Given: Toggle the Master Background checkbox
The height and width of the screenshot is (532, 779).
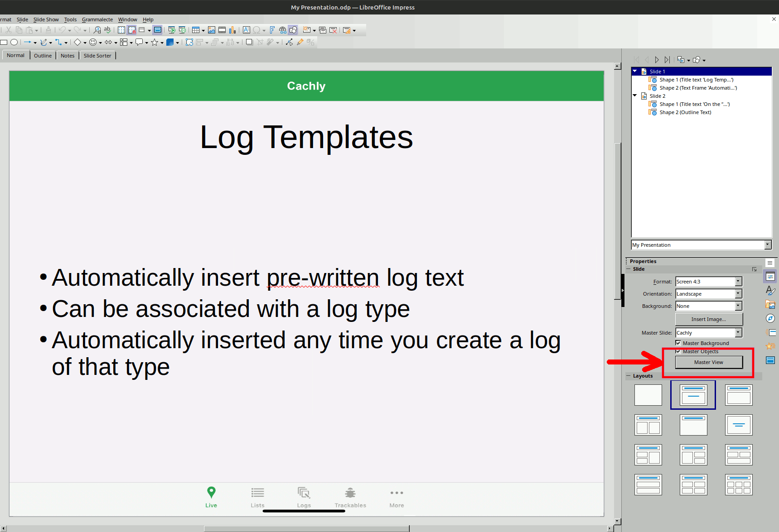Looking at the screenshot, I should coord(678,343).
